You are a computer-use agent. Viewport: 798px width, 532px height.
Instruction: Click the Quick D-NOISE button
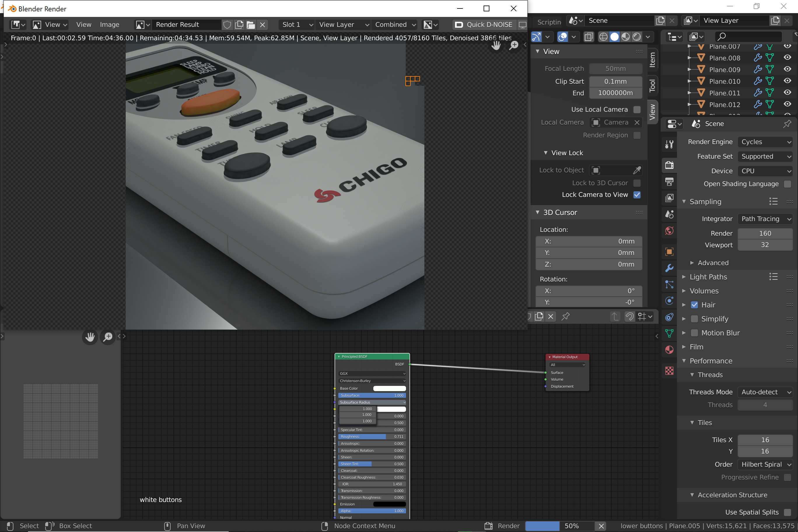484,24
